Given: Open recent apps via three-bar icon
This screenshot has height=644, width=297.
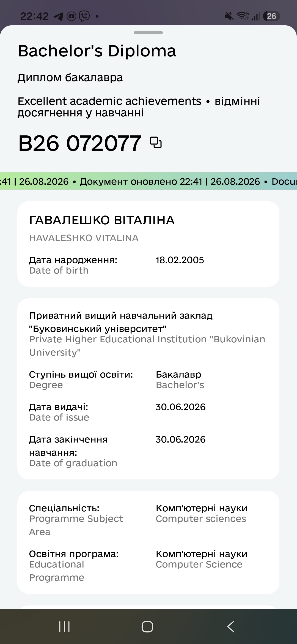Looking at the screenshot, I should coord(64,627).
